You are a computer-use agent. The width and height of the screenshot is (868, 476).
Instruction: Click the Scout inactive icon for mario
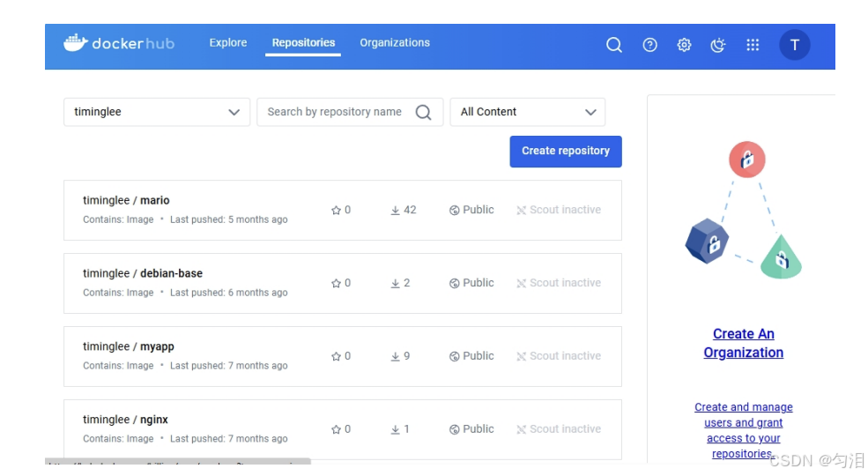tap(521, 211)
